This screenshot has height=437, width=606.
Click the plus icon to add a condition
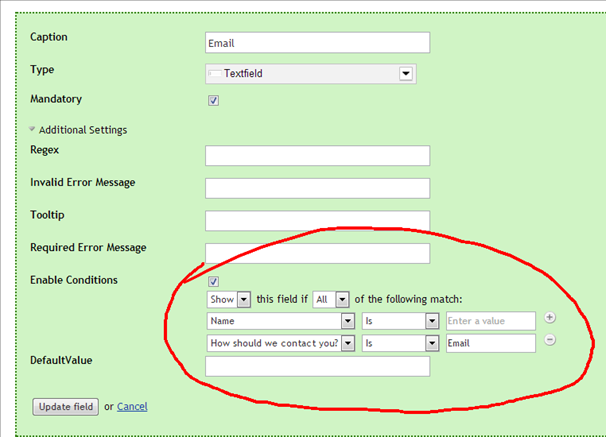(550, 318)
